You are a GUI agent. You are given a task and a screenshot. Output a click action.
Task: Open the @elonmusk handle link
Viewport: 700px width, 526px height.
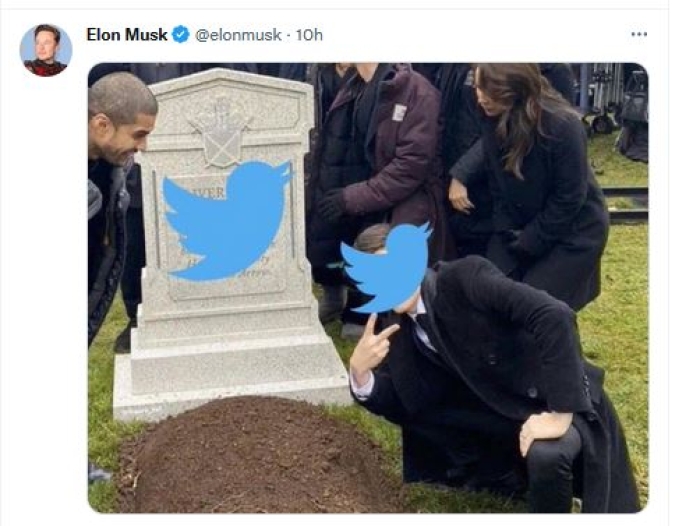[238, 35]
